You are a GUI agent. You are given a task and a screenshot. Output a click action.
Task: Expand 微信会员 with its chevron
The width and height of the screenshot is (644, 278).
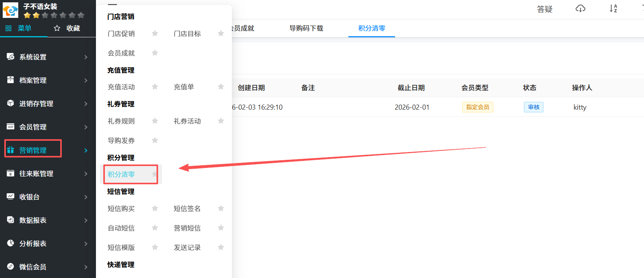pyautogui.click(x=86, y=267)
